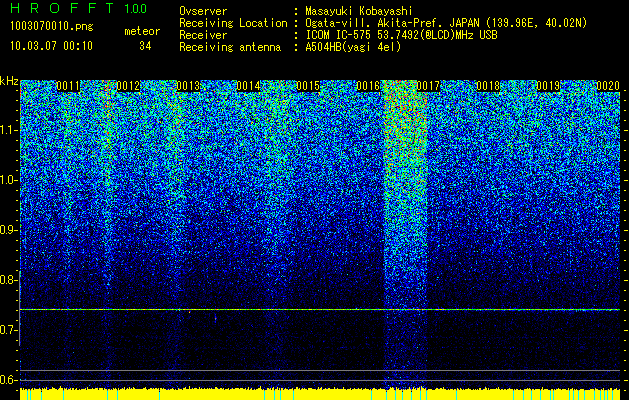Click time marker 0020
The height and width of the screenshot is (400, 629).
pyautogui.click(x=608, y=86)
